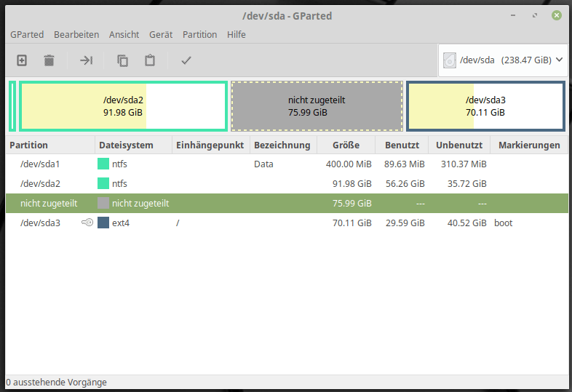Click the 400.00 MiB size value

tap(349, 164)
